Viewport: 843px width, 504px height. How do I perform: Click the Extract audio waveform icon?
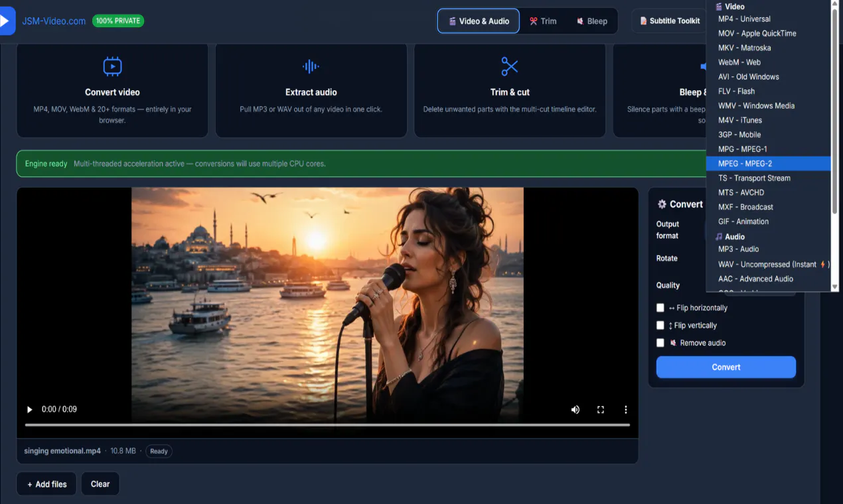311,66
